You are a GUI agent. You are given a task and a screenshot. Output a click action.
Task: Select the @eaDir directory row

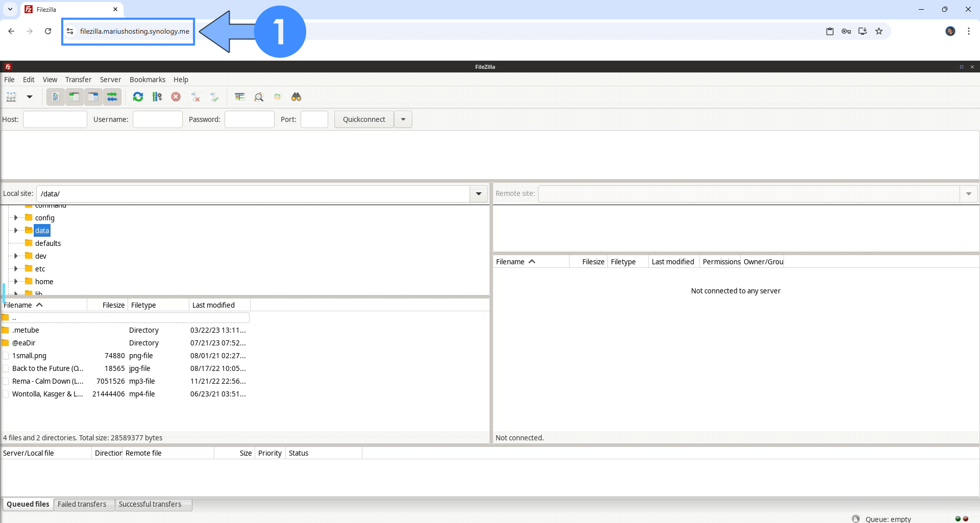click(x=125, y=343)
